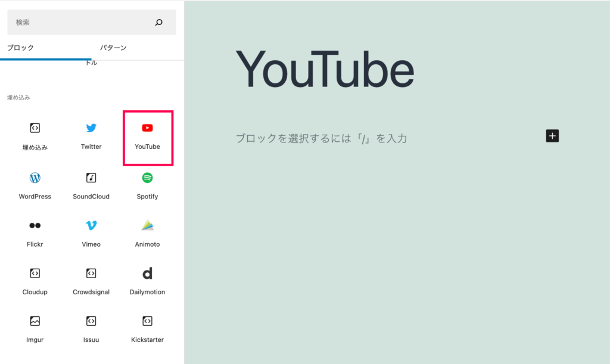
Task: Insert the YouTube embed block
Action: pos(148,137)
